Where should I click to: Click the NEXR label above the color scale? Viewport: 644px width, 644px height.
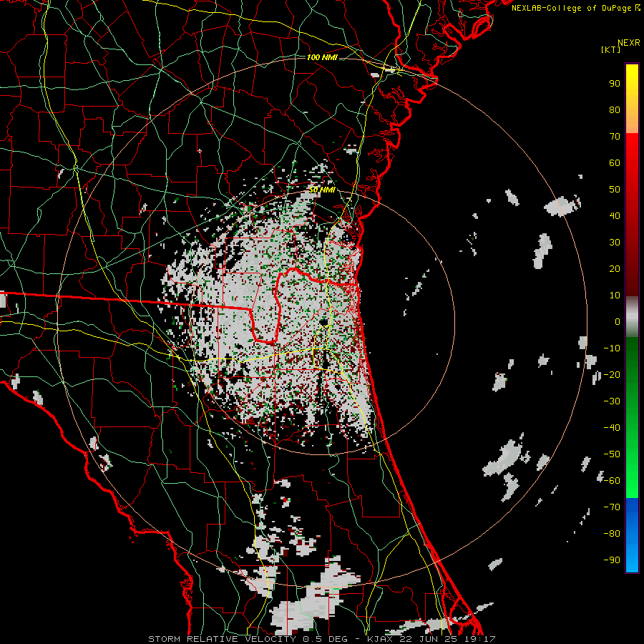[629, 43]
